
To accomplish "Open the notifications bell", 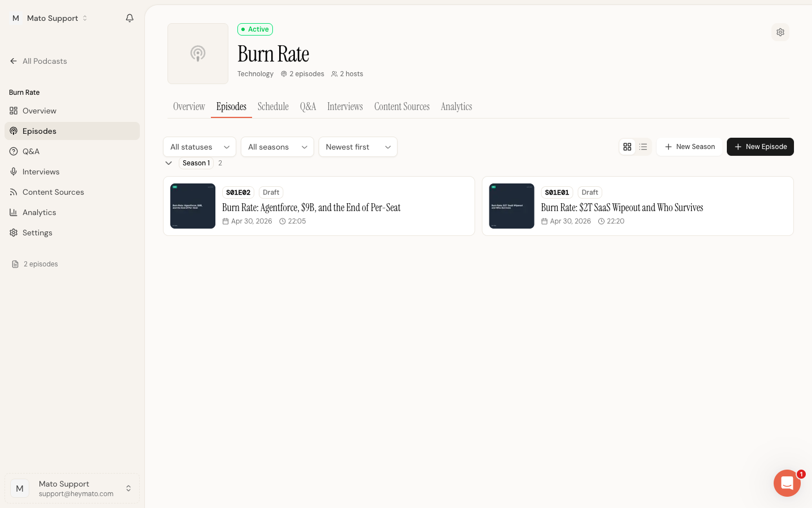I will point(130,18).
